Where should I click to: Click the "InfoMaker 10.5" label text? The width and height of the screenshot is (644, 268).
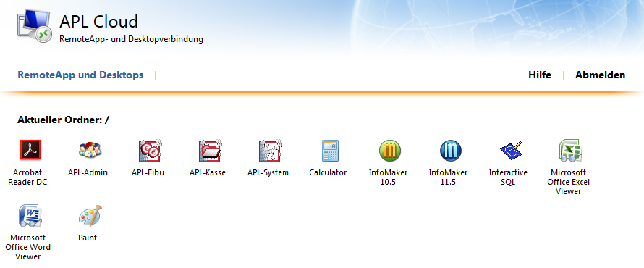[388, 177]
